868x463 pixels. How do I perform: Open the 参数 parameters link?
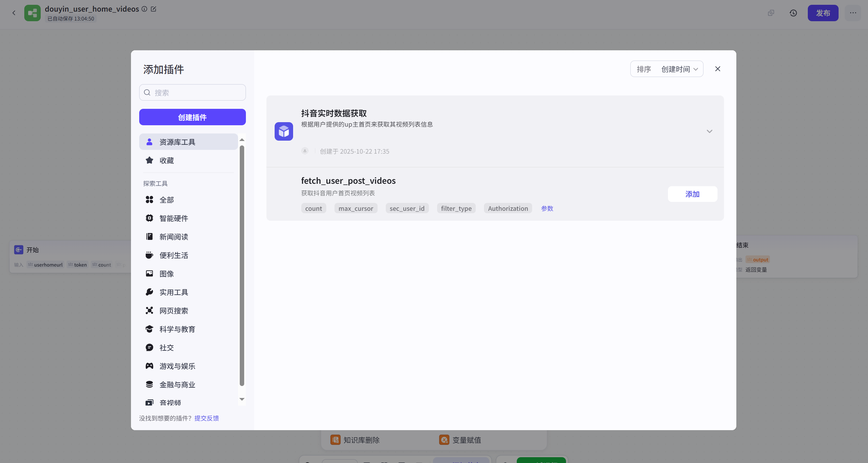coord(547,208)
